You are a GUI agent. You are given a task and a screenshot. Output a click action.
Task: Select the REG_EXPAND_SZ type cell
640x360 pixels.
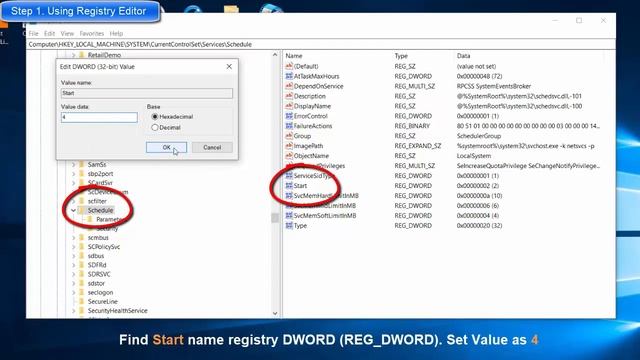pos(418,146)
